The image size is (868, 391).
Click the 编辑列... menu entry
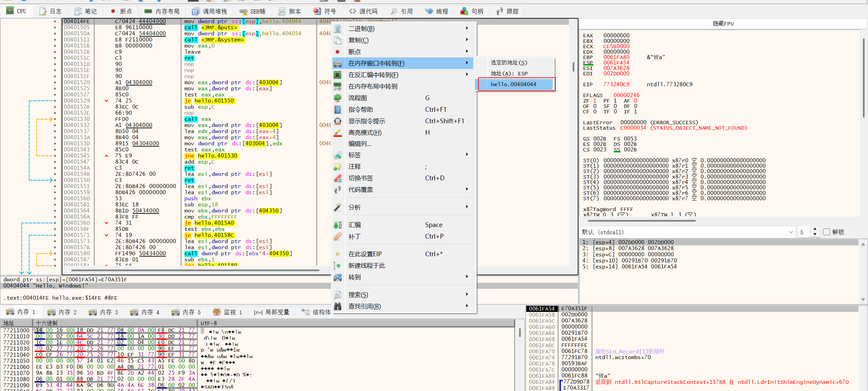pyautogui.click(x=403, y=144)
